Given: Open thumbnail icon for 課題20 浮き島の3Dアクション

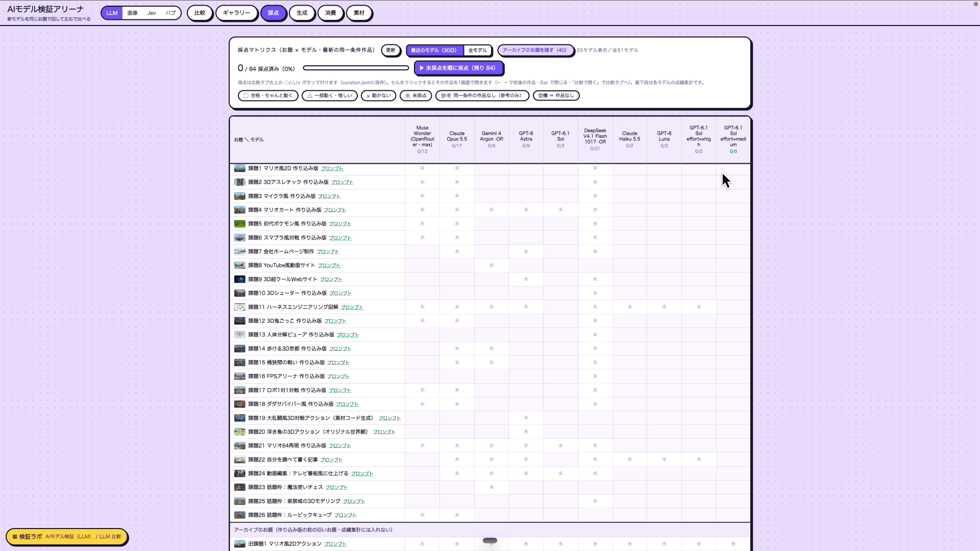Looking at the screenshot, I should coord(239,432).
